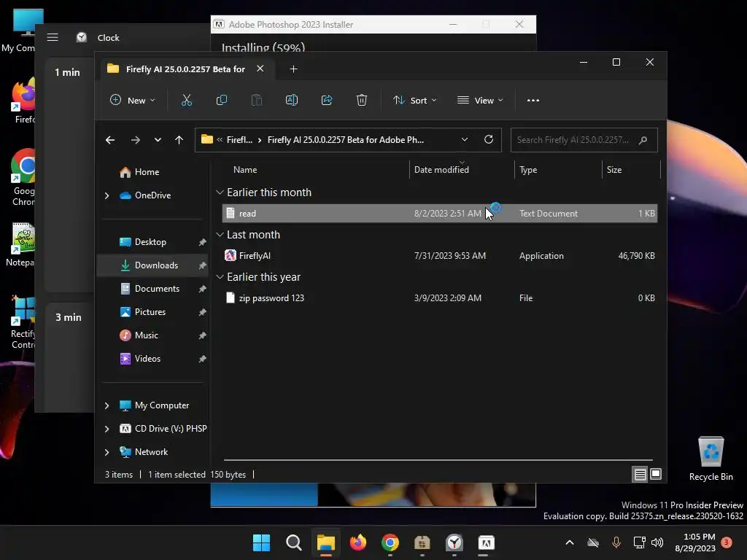Show hidden tray icons chevron
747x560 pixels.
[569, 542]
